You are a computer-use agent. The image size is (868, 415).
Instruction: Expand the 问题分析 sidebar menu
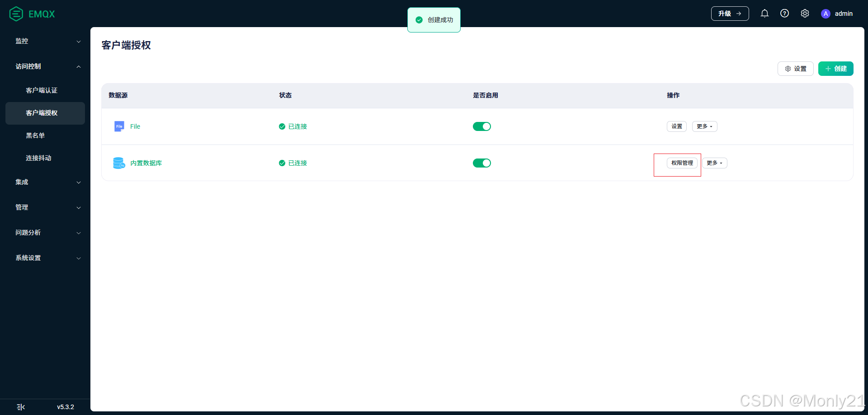[x=45, y=233]
